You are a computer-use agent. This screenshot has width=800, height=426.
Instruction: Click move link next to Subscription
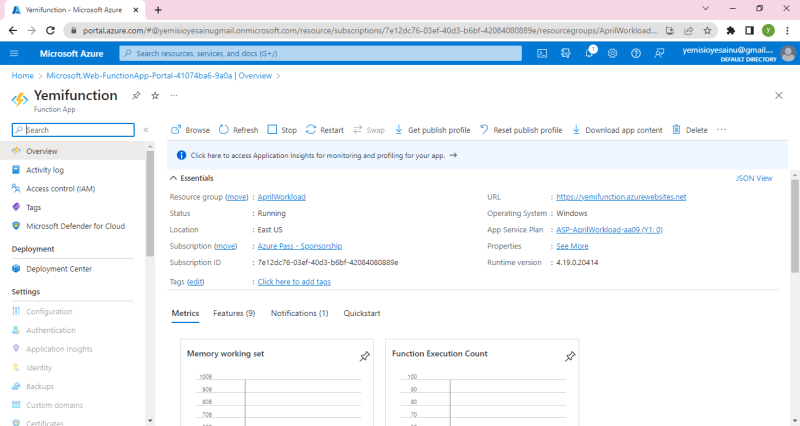[226, 246]
